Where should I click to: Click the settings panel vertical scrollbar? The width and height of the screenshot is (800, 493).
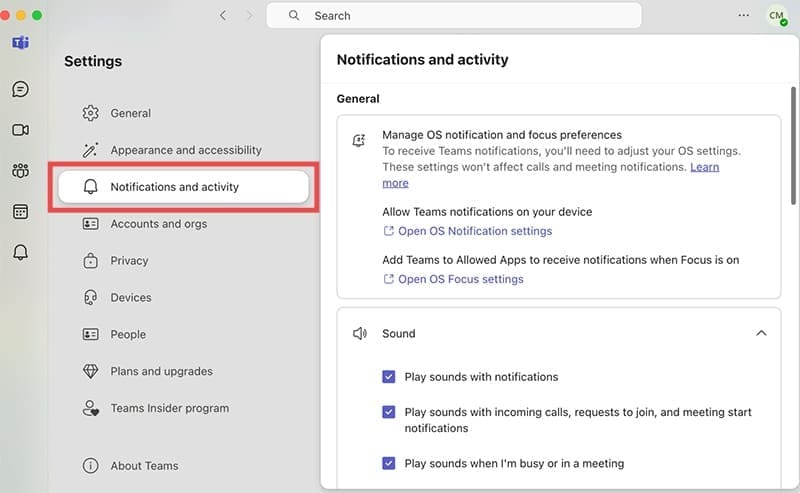793,145
